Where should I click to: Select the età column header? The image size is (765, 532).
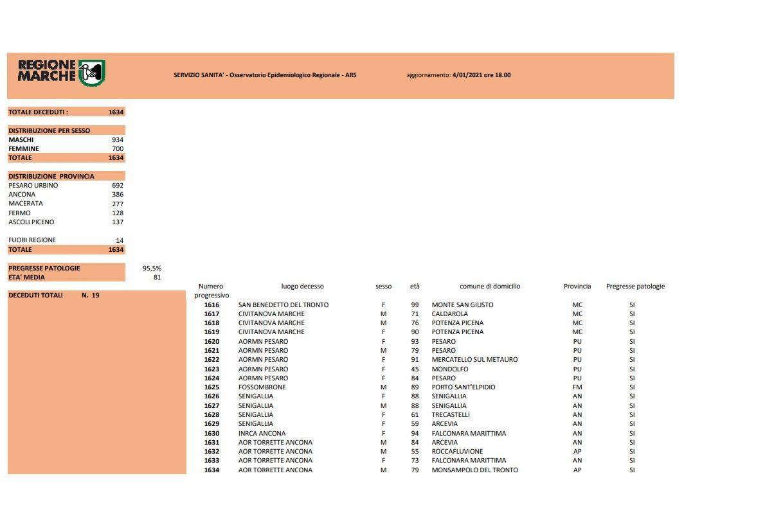click(415, 286)
